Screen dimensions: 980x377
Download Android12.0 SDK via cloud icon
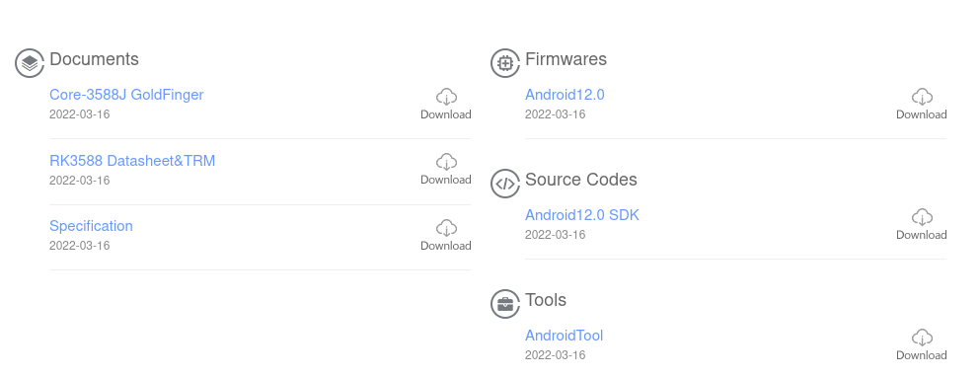(x=921, y=217)
